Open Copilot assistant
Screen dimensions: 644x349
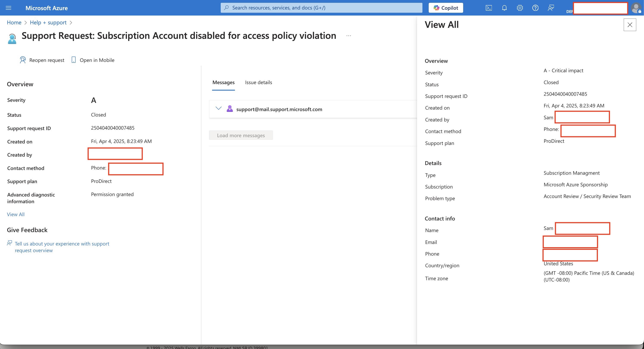446,8
